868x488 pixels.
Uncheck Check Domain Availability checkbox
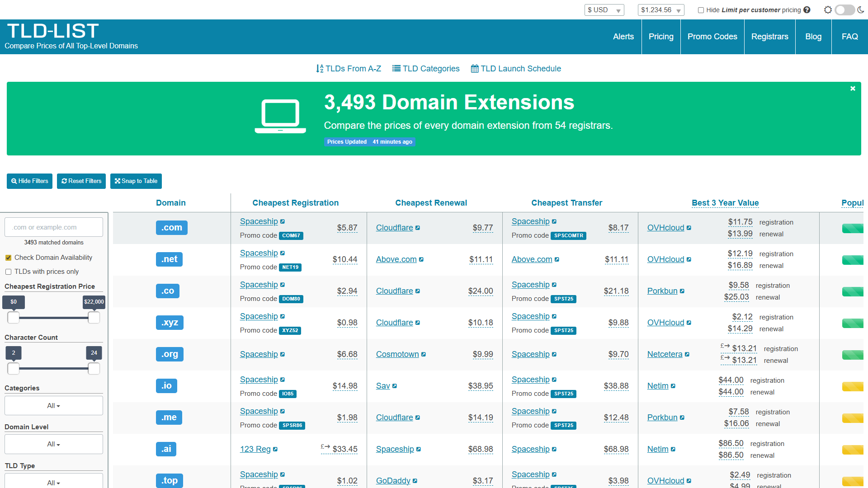(8, 258)
